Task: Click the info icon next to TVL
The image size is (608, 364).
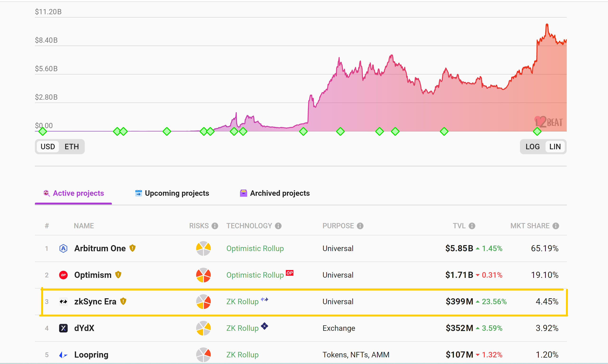Action: [472, 226]
